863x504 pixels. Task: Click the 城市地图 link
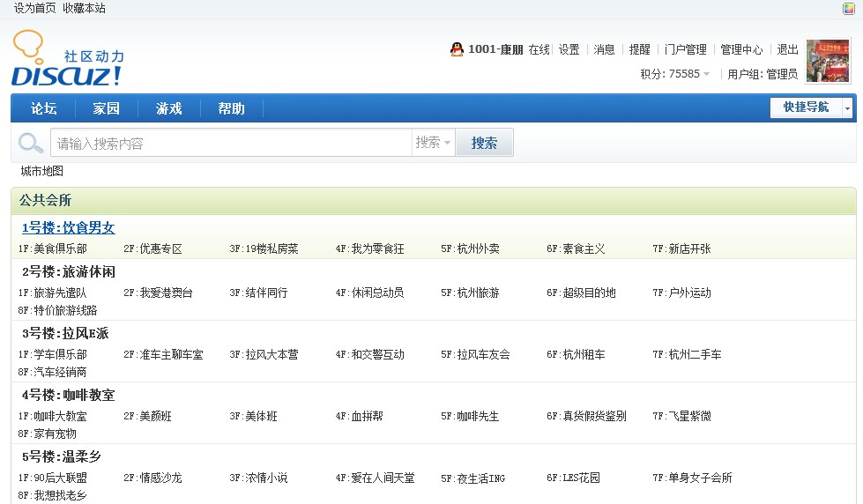pyautogui.click(x=42, y=171)
